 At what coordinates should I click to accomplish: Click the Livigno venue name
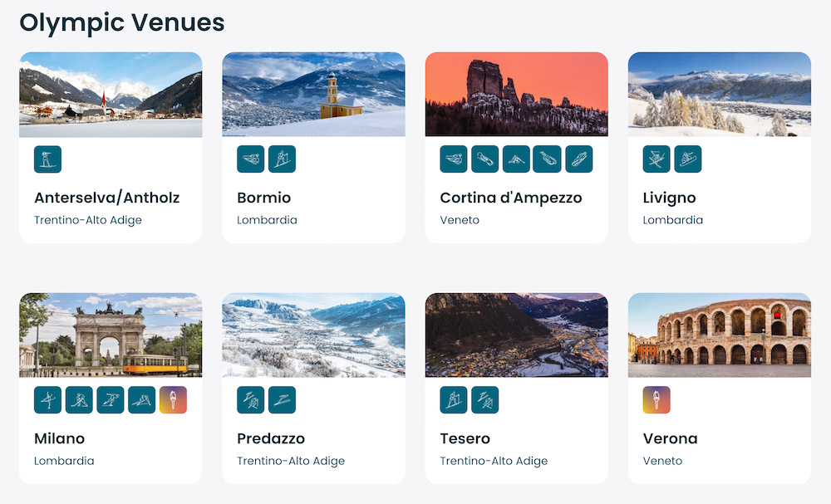[x=669, y=198]
